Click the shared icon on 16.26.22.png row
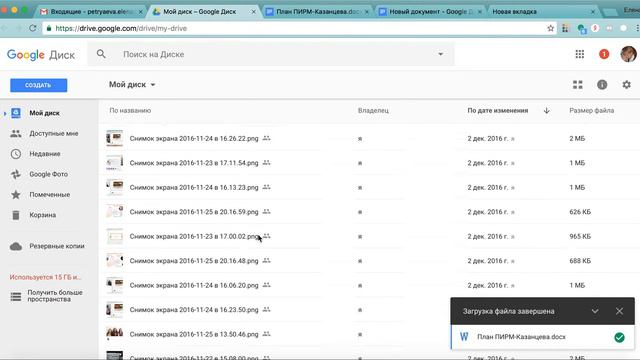Viewport: 640px width, 360px height. pos(267,138)
